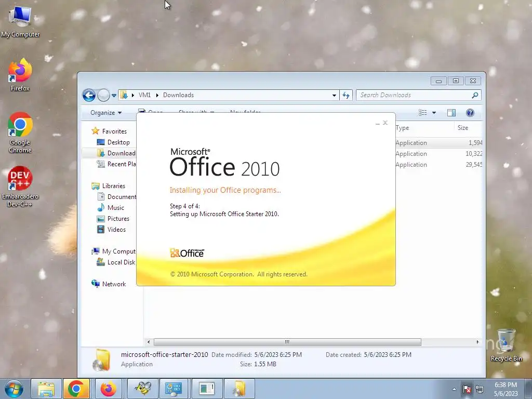Maximize the Explorer Downloads window
532x399 pixels.
tap(456, 81)
